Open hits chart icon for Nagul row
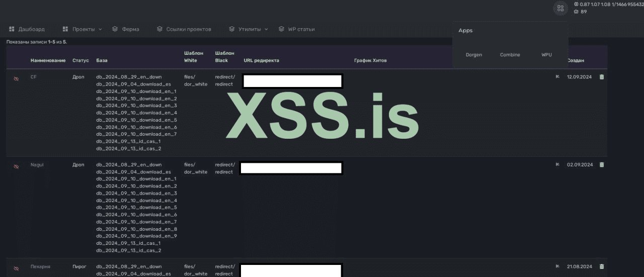Screen dimensions: 644x277 click(557, 164)
